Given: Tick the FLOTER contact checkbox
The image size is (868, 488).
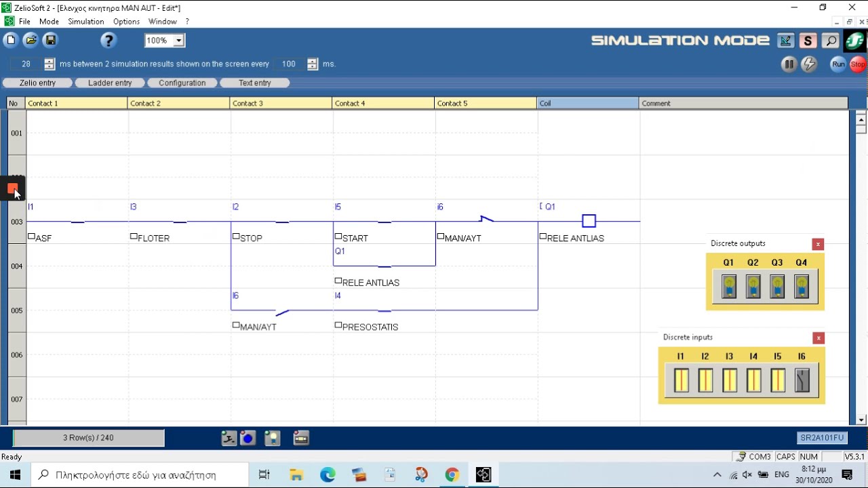Looking at the screenshot, I should (x=134, y=237).
